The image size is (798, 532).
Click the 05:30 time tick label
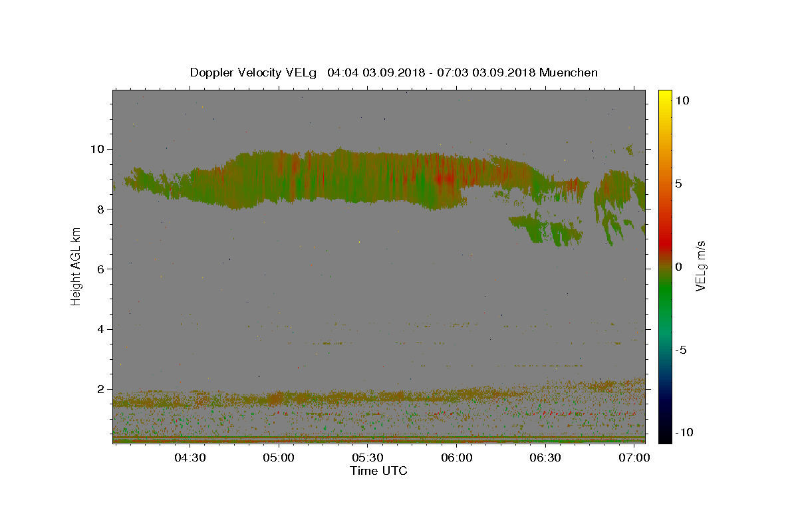point(367,458)
